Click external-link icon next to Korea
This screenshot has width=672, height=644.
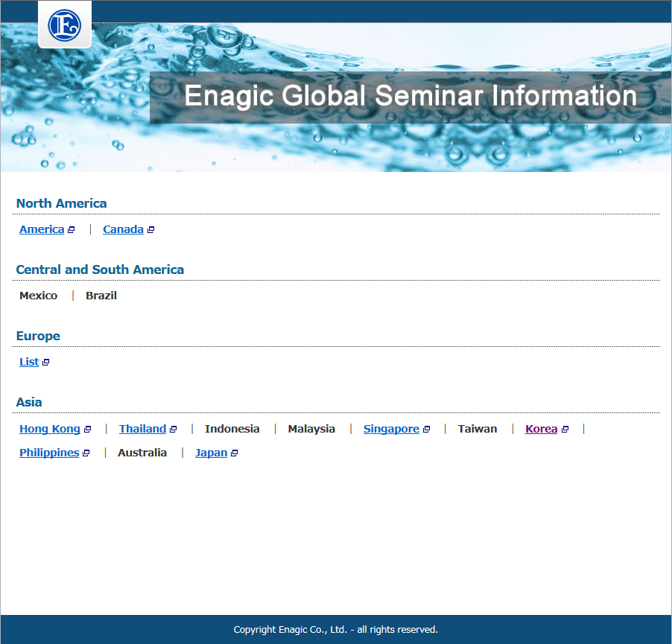tap(565, 429)
